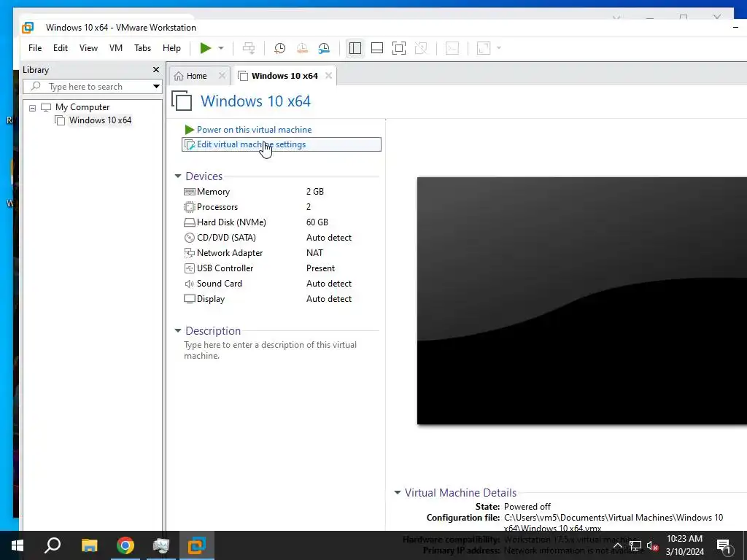The height and width of the screenshot is (560, 747).
Task: Open the library search dropdown arrow
Action: point(156,87)
